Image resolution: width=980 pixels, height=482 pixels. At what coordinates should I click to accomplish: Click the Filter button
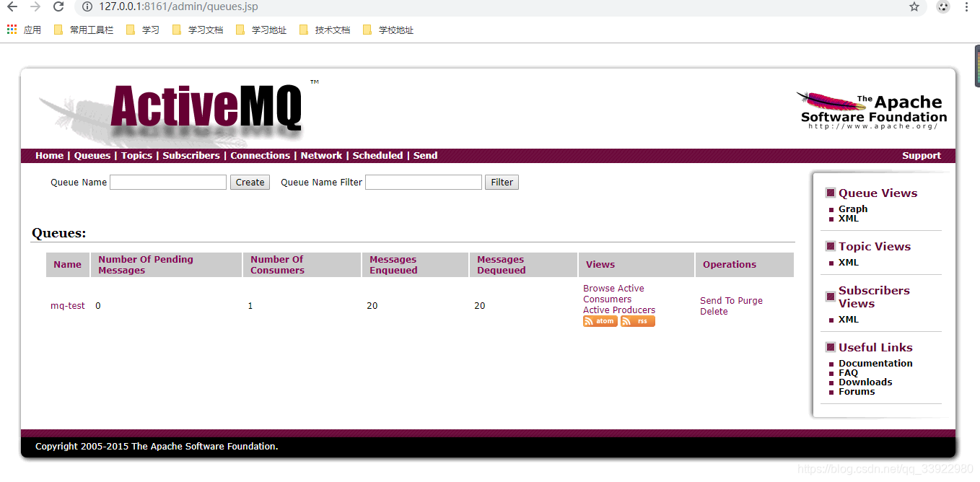tap(502, 183)
